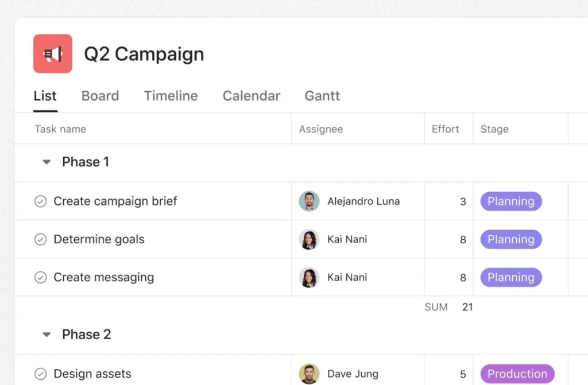Change the Production stage on Design assets

pyautogui.click(x=517, y=373)
